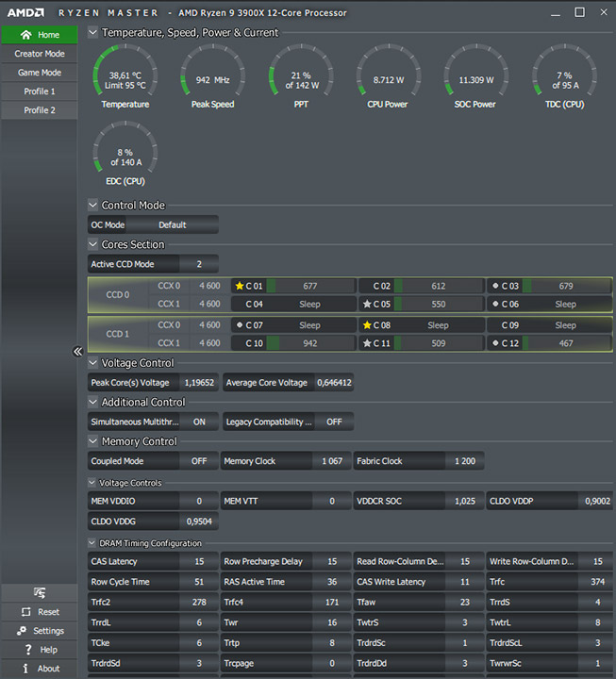Click the Trfc value 374

598,582
